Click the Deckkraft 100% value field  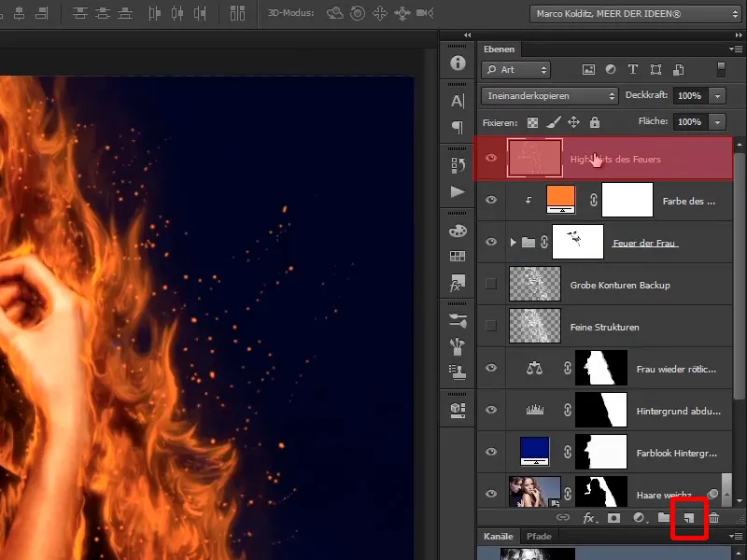pos(690,96)
